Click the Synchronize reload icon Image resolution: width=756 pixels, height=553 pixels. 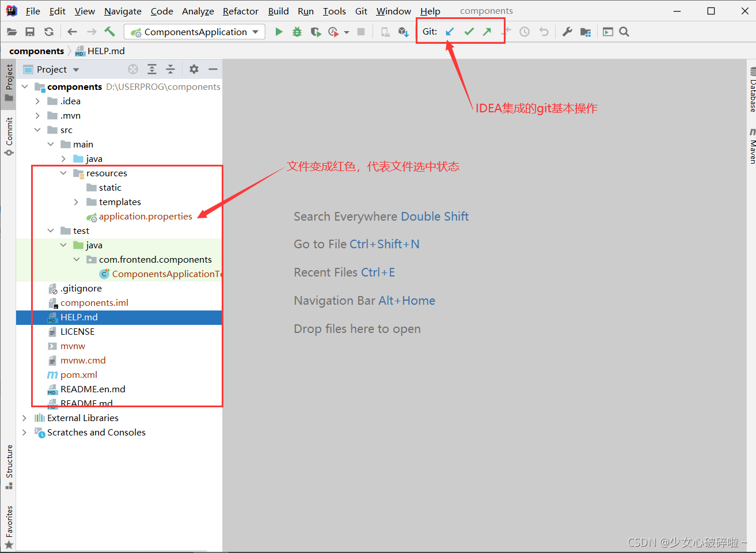pyautogui.click(x=49, y=32)
